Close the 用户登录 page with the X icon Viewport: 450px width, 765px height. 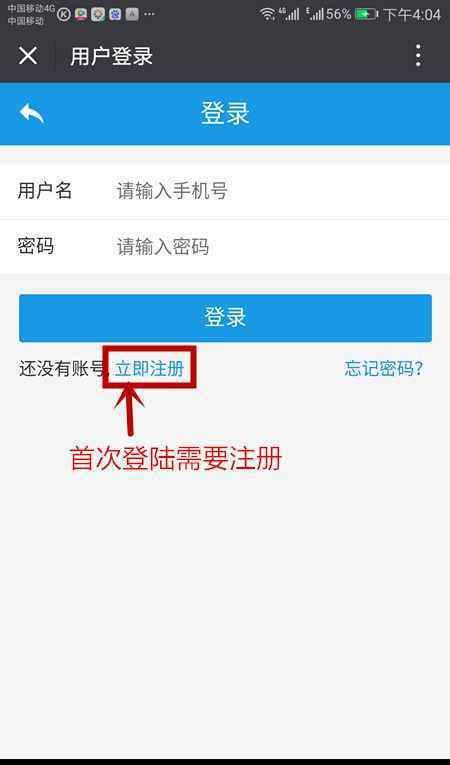[x=28, y=56]
